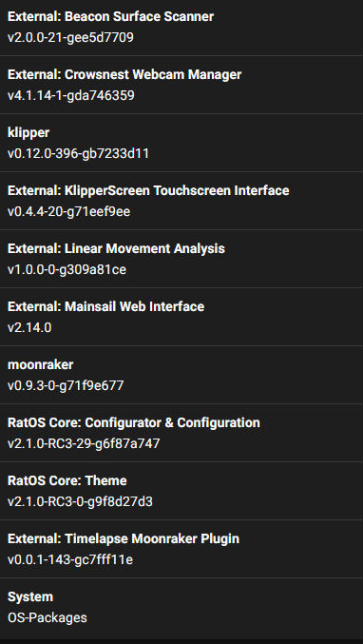Image resolution: width=363 pixels, height=644 pixels.
Task: Select External: Crowsnest Webcam Manager title
Action: coord(124,75)
